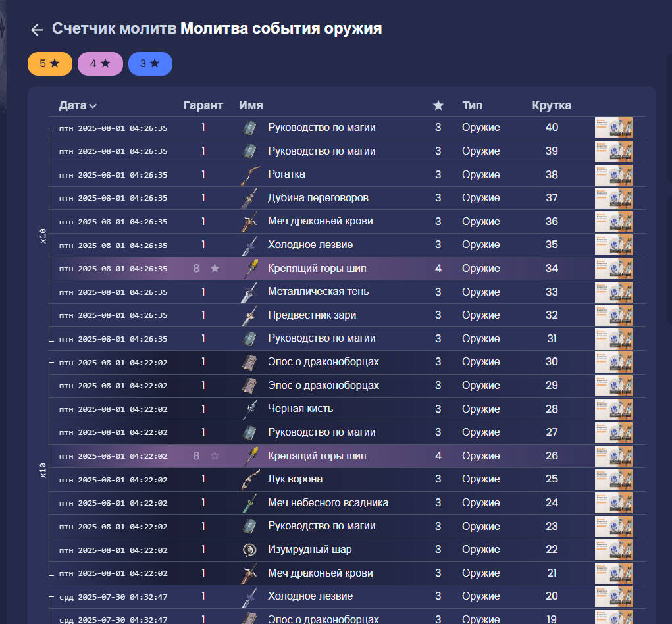Open the banner thumbnail in roll 21 row
The width and height of the screenshot is (672, 624).
pyautogui.click(x=613, y=573)
